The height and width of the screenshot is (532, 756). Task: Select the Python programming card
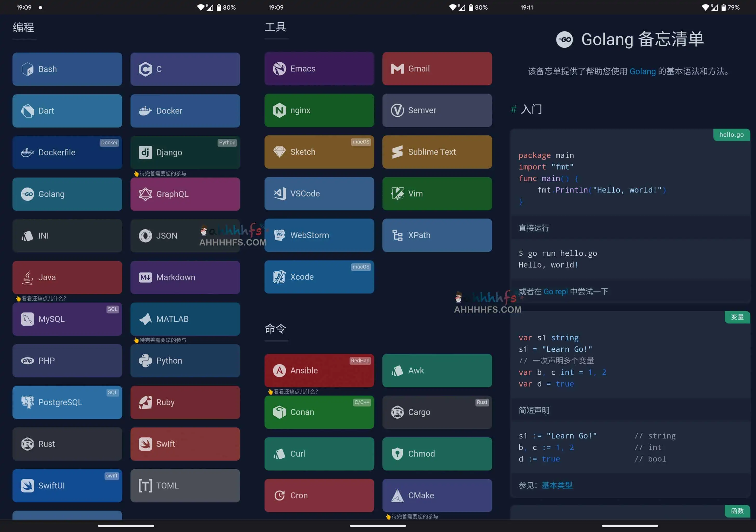pos(185,360)
